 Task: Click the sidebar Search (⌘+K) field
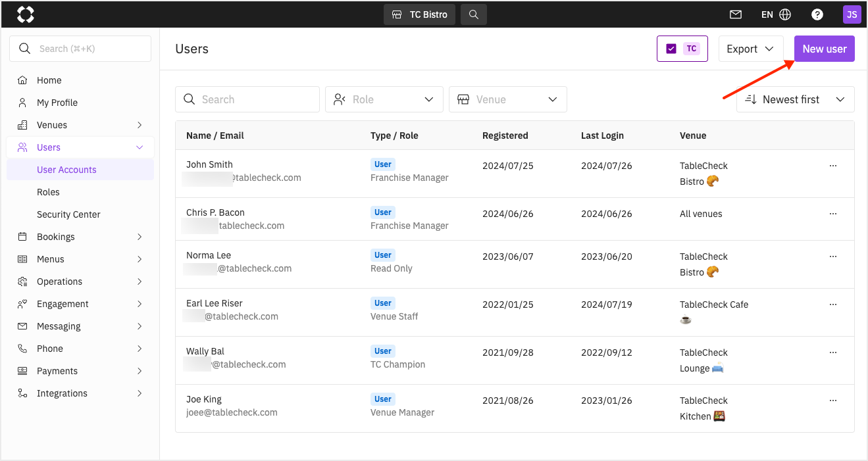80,49
